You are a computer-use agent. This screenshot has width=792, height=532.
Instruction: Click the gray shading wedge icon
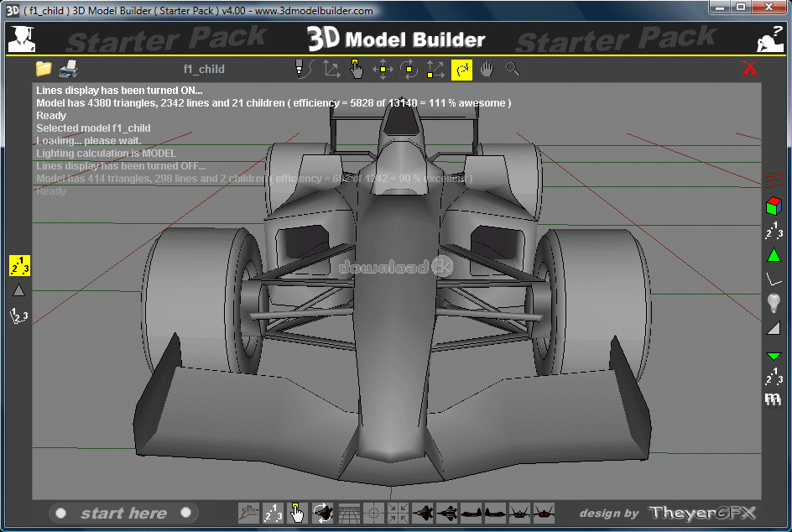[774, 328]
